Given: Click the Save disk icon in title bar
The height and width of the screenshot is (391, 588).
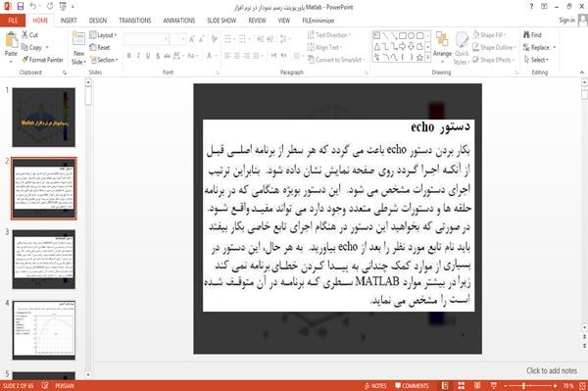Looking at the screenshot, I should click(21, 7).
